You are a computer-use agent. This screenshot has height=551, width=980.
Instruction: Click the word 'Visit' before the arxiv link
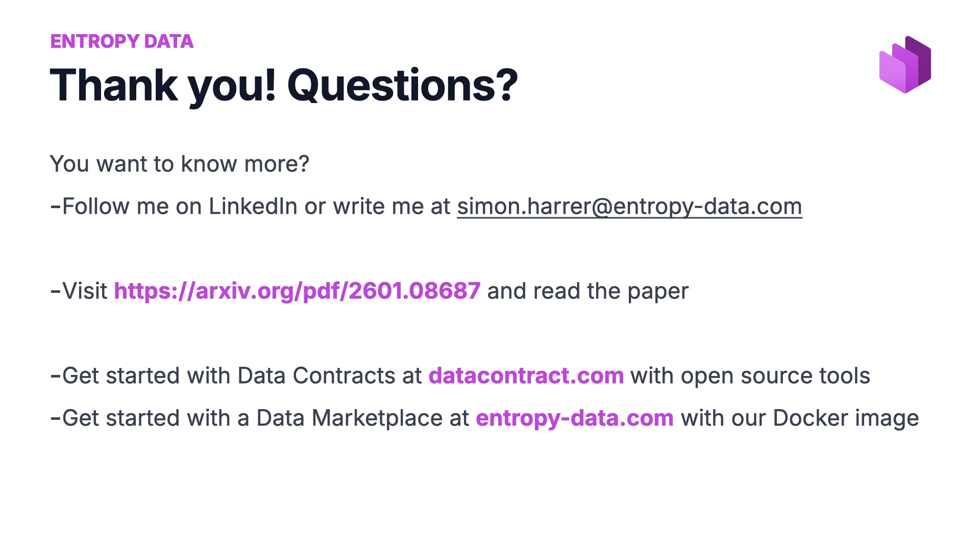coord(85,291)
